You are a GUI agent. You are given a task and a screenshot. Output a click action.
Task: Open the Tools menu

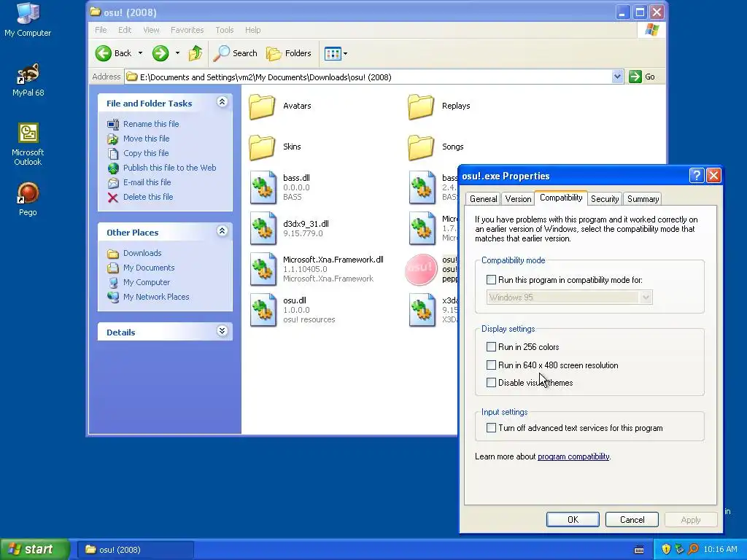(x=225, y=30)
